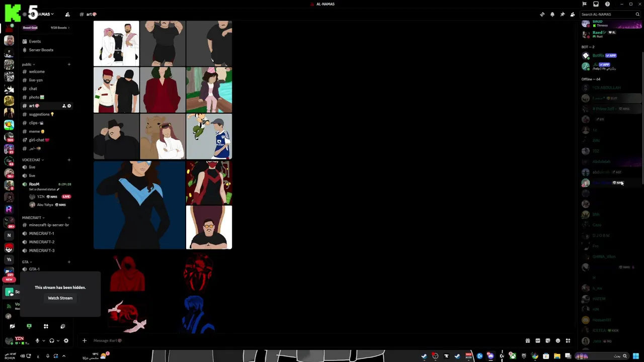The width and height of the screenshot is (644, 362).
Task: Select BotRix in the member list
Action: tap(611, 56)
